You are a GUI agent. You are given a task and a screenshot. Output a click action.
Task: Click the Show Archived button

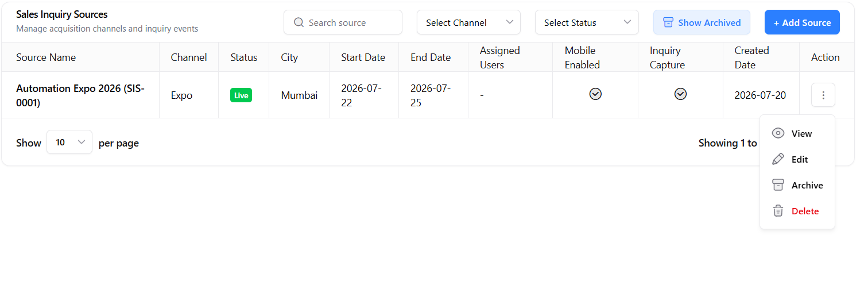point(702,22)
